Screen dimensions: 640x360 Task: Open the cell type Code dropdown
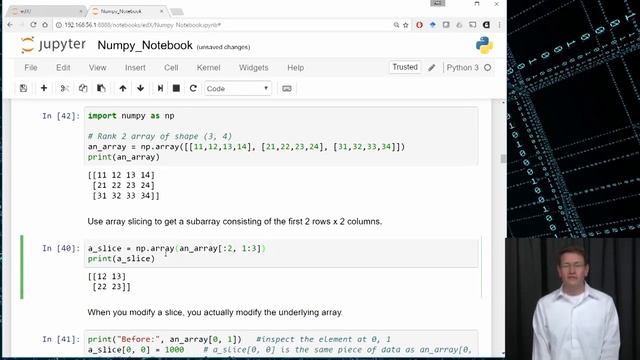(238, 89)
